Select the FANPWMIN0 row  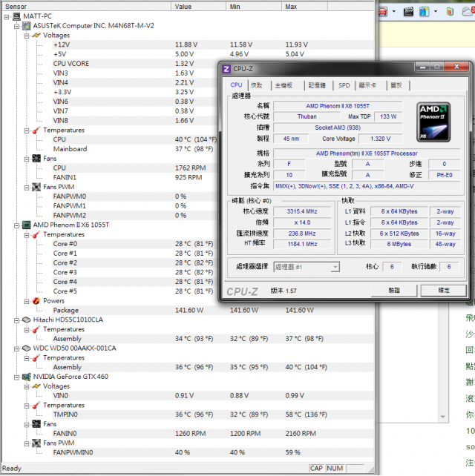coord(213,452)
